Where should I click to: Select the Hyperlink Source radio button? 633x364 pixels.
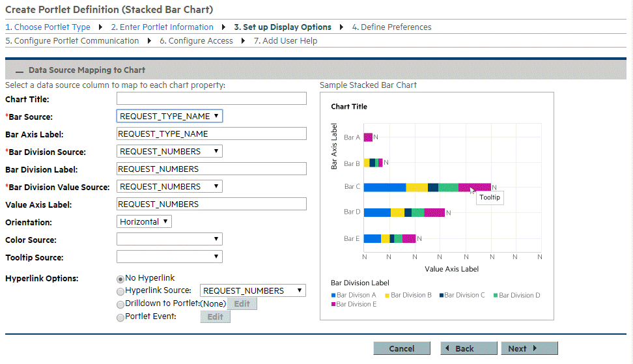pos(120,291)
